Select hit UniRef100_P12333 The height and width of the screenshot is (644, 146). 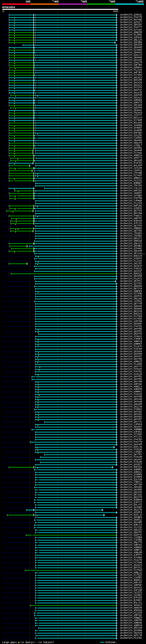tap(131, 70)
